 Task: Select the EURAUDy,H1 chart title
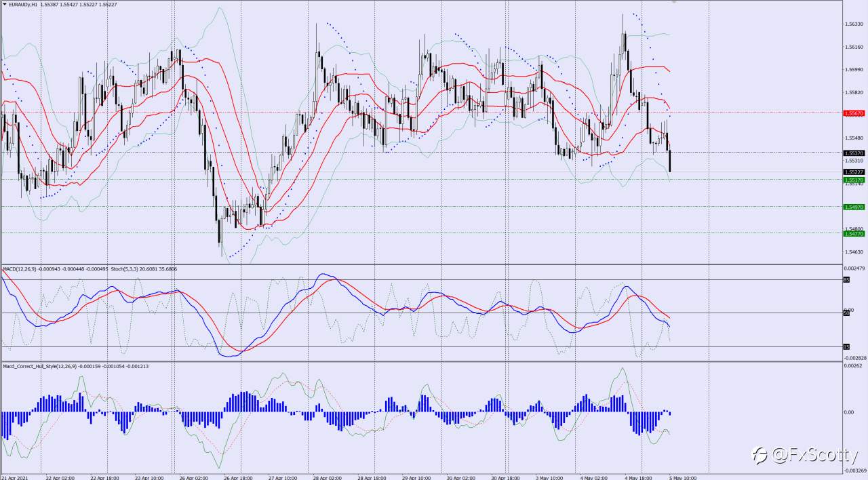tap(22, 4)
